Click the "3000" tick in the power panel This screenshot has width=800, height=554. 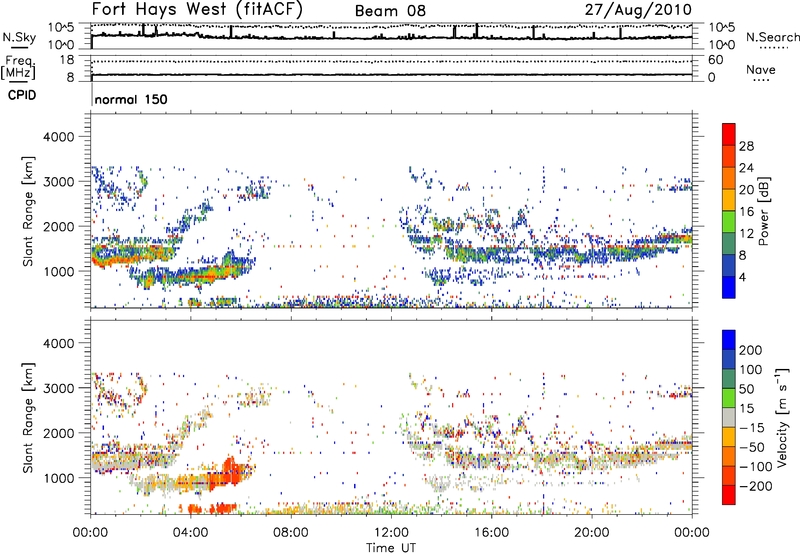(59, 182)
